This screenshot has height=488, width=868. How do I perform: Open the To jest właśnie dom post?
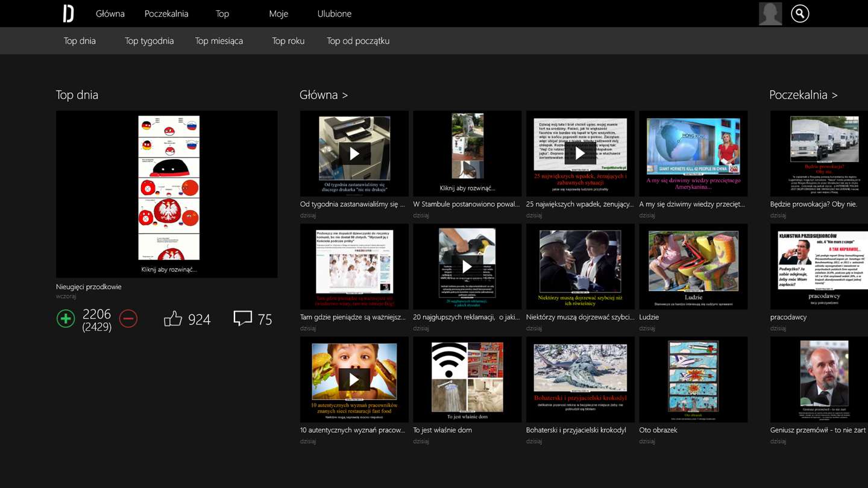click(467, 380)
